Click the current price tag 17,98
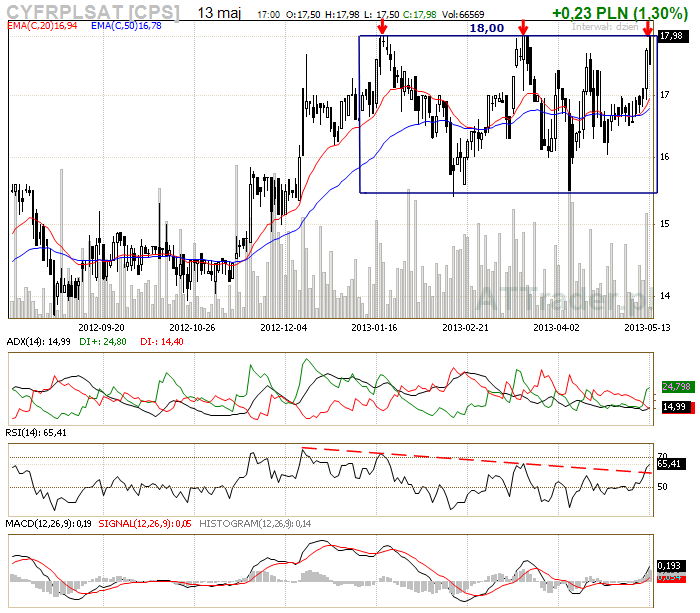Image resolution: width=700 pixels, height=613 pixels. (671, 36)
